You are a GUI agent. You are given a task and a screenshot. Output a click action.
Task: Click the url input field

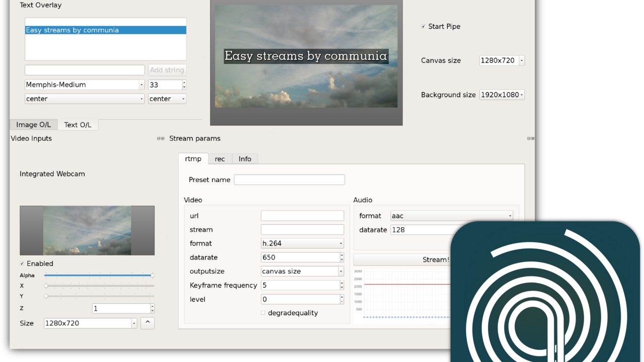302,216
